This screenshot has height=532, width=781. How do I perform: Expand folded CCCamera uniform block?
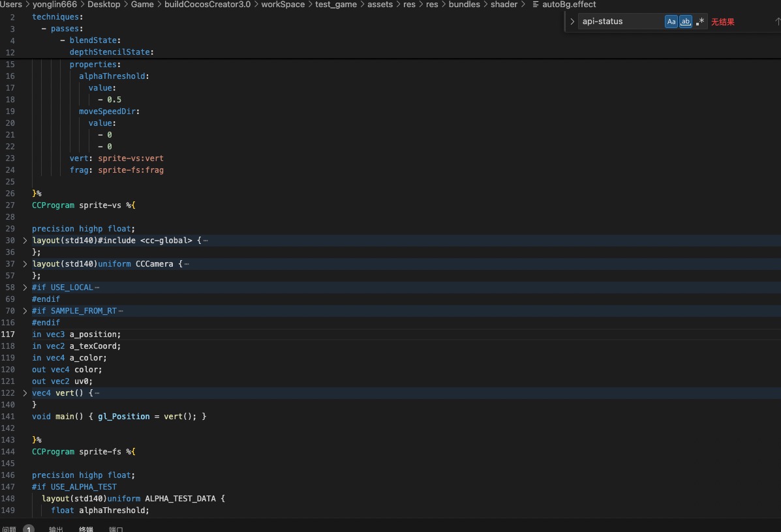[x=25, y=264]
